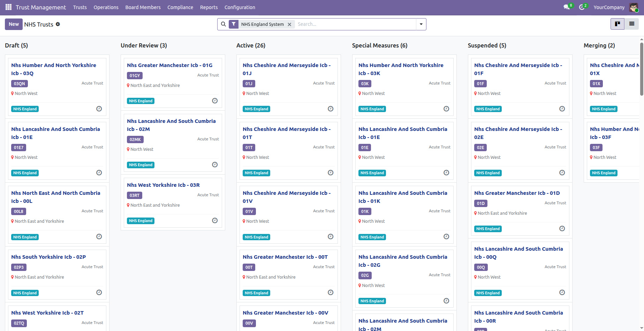This screenshot has width=644, height=331.
Task: Open the activities clock icon in navbar
Action: point(582,7)
